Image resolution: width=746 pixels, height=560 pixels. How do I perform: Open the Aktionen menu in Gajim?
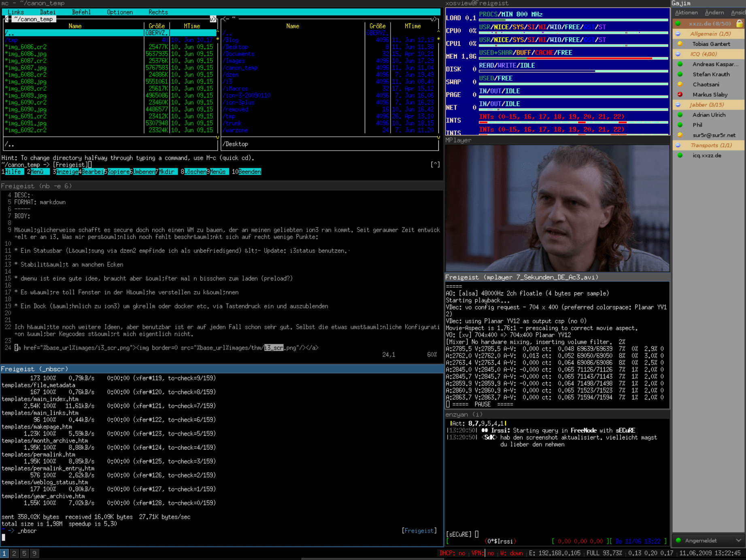click(686, 13)
